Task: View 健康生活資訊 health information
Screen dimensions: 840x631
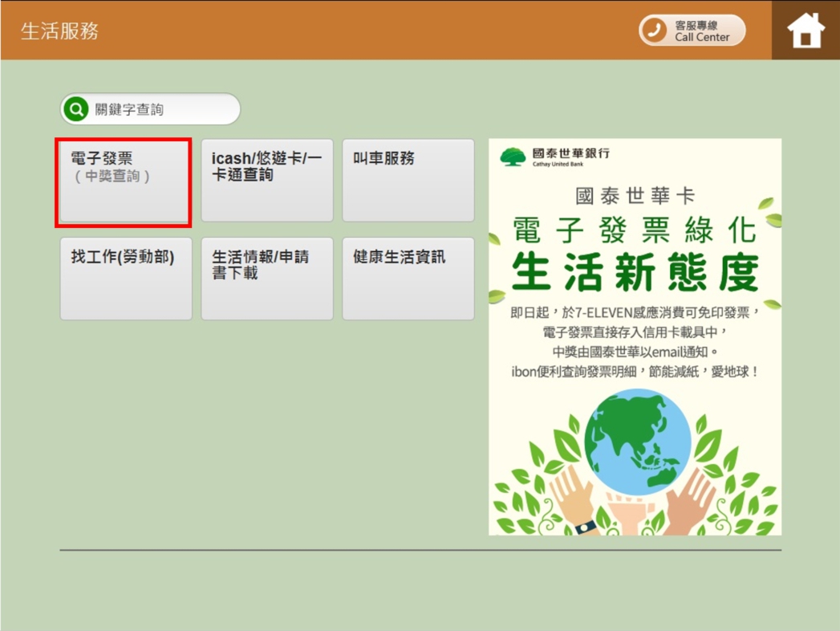Action: [407, 279]
